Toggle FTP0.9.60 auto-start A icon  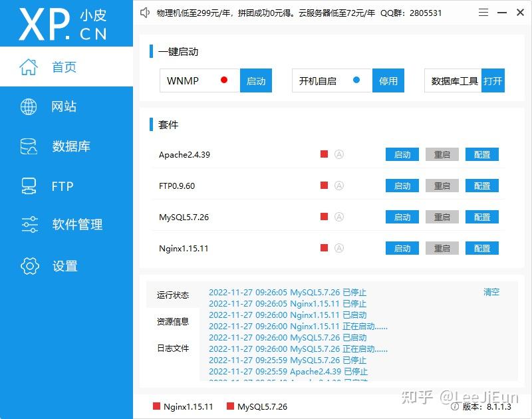point(339,186)
